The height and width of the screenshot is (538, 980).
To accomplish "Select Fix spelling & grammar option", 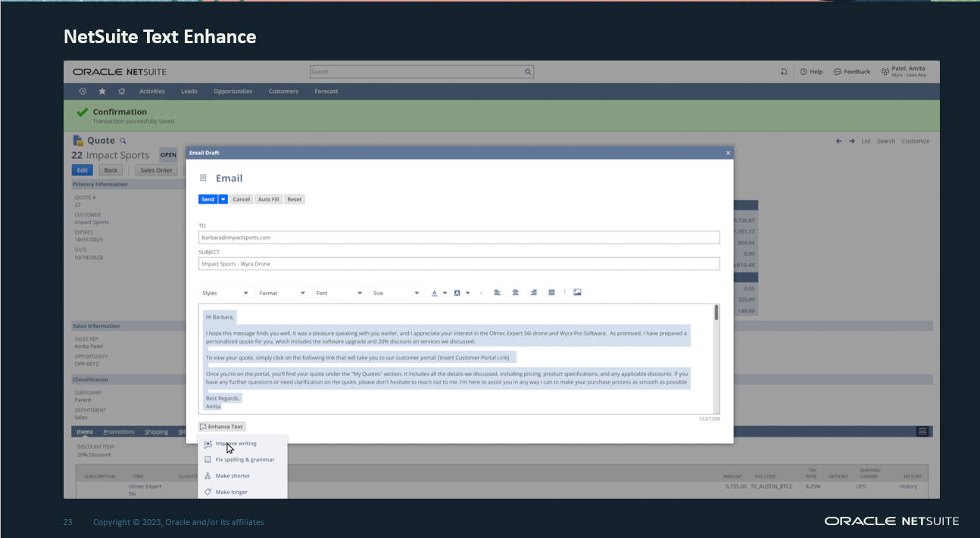I will [x=242, y=459].
